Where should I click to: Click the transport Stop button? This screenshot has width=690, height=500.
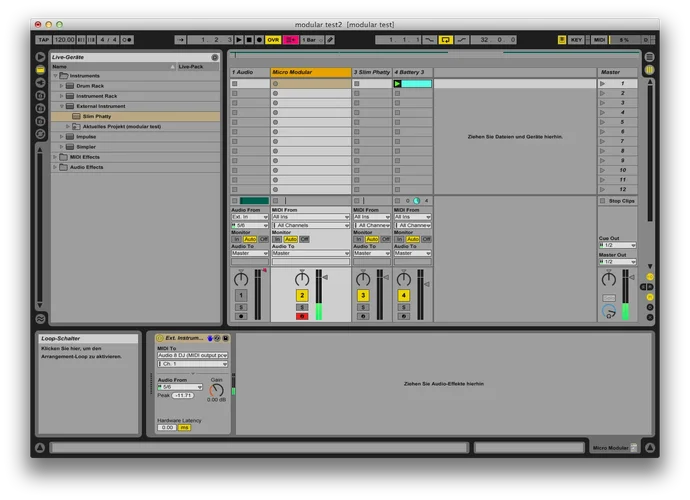[x=249, y=40]
